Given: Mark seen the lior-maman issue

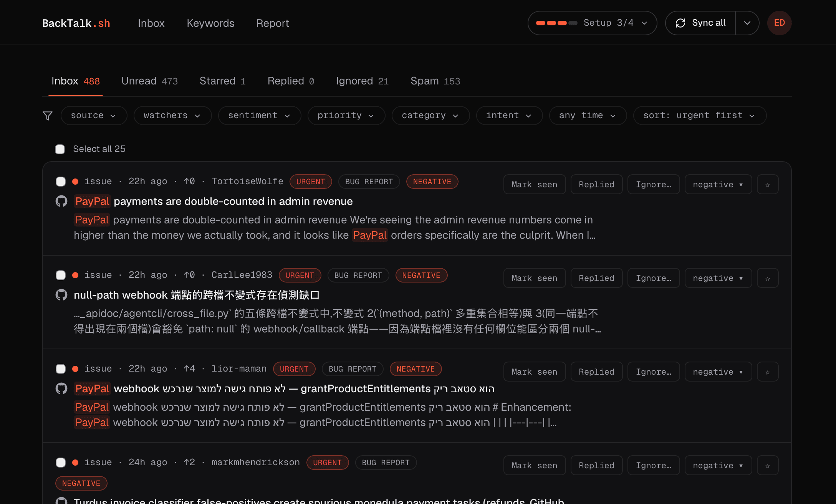Looking at the screenshot, I should tap(535, 372).
